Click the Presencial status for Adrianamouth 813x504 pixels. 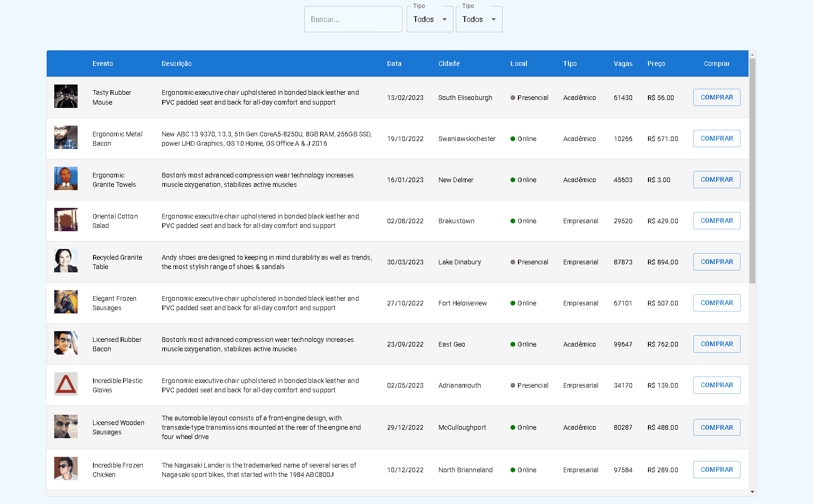click(529, 385)
